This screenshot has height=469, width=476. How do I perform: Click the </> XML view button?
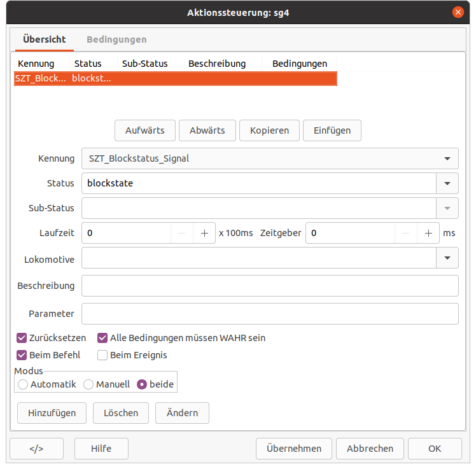pyautogui.click(x=37, y=448)
